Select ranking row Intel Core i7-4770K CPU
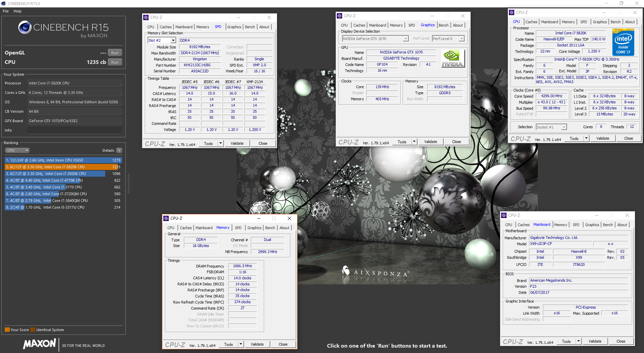The image size is (644, 353). (x=63, y=180)
